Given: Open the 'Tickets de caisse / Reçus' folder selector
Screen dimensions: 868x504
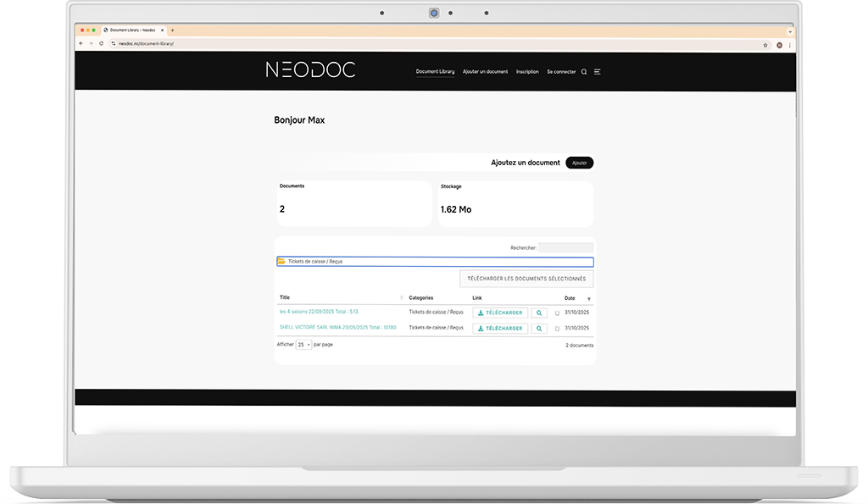Looking at the screenshot, I should (435, 262).
